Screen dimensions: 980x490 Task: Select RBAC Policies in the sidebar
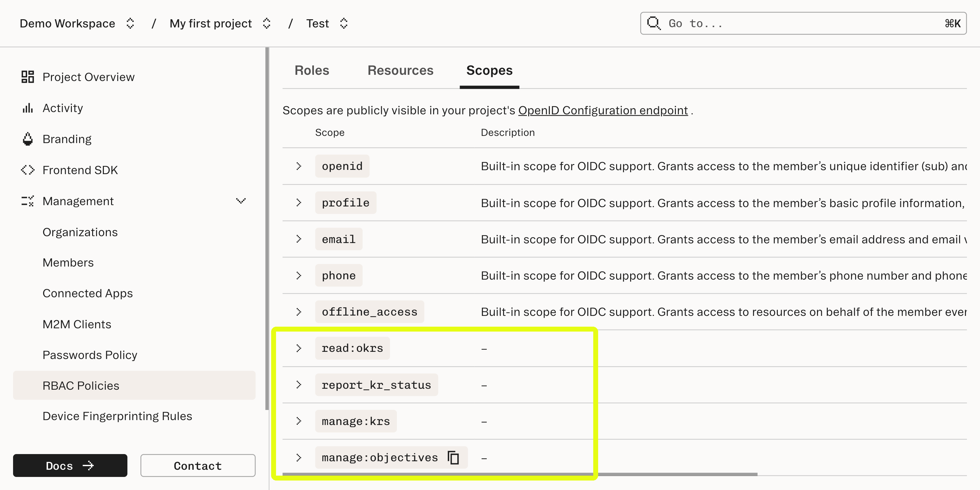click(x=81, y=385)
